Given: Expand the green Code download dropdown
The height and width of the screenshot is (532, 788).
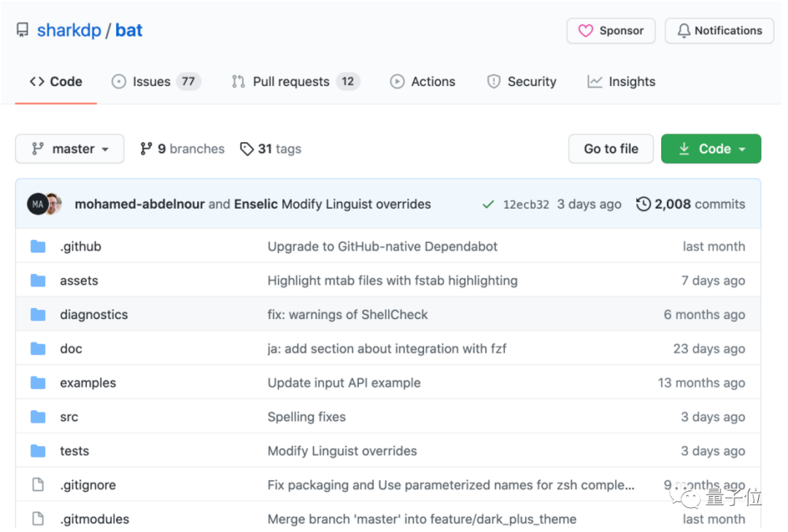Looking at the screenshot, I should pyautogui.click(x=711, y=149).
